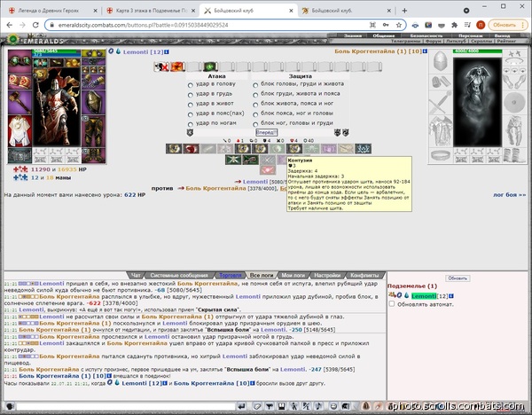
Task: Click the 'Вперёд!!!' attack button
Action: 266,132
